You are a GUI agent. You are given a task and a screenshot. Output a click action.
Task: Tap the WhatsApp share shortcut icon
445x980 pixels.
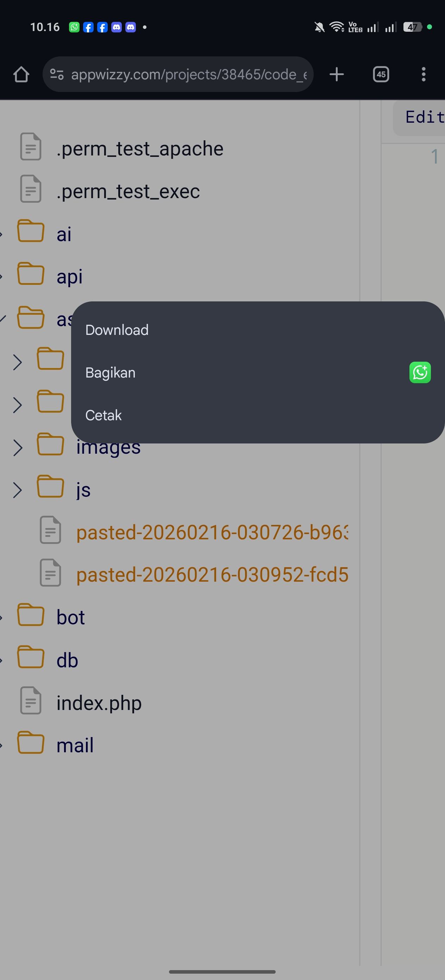point(420,373)
